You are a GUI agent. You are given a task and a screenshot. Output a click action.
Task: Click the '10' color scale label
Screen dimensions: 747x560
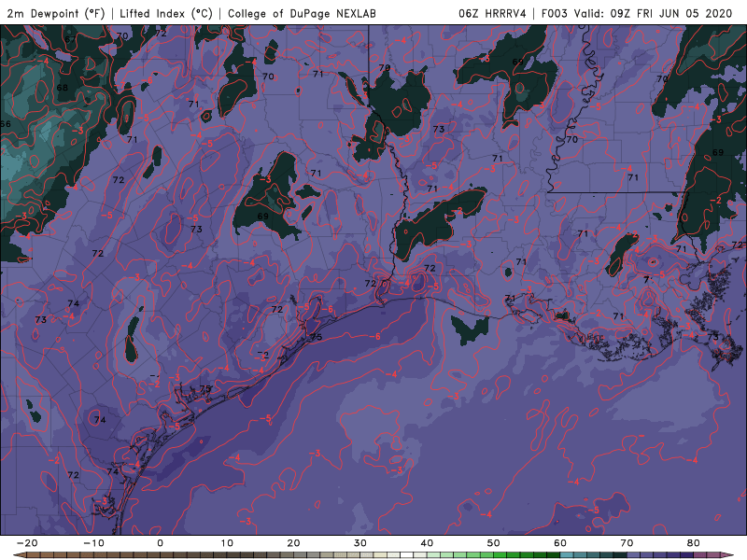[227, 543]
